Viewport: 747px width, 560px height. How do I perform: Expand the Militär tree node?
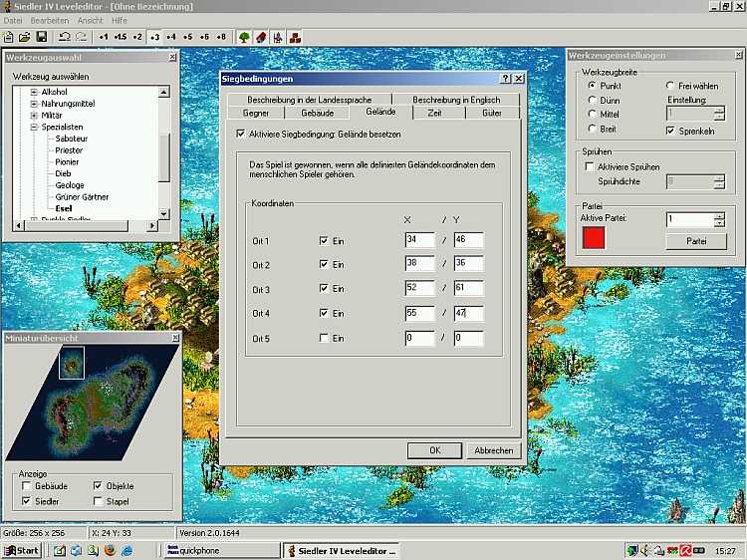[34, 116]
